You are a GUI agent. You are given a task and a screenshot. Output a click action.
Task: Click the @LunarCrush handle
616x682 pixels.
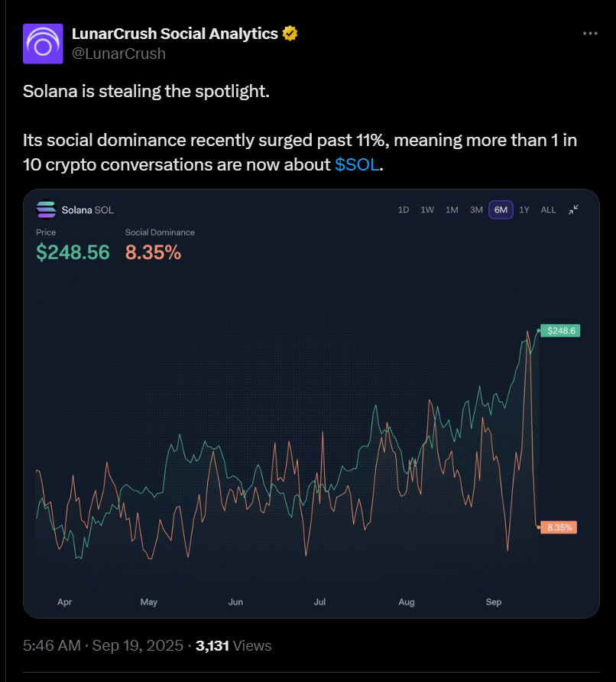pos(118,54)
